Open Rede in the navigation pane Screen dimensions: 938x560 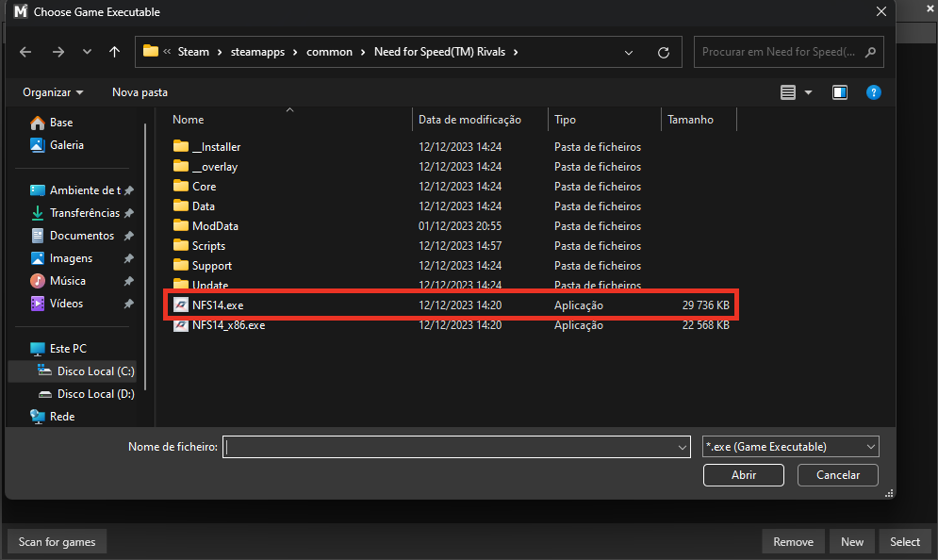point(53,417)
